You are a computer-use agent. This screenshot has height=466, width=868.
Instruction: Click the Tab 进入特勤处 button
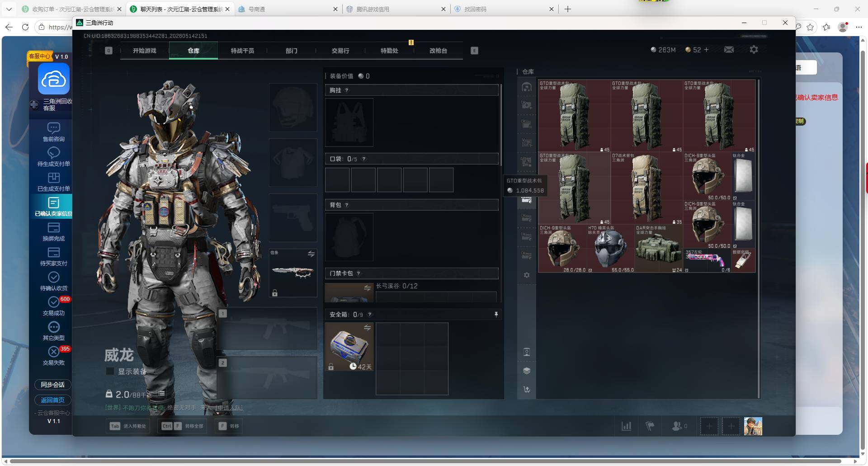tap(128, 426)
